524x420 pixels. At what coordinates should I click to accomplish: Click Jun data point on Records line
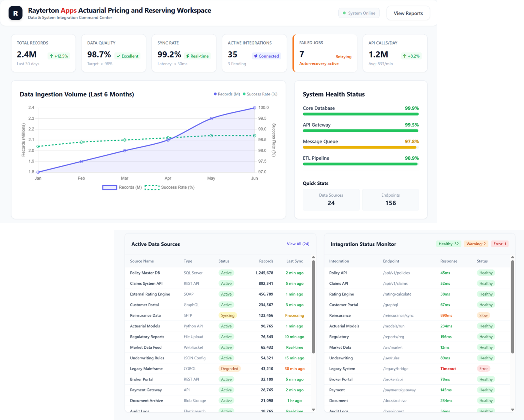point(254,108)
